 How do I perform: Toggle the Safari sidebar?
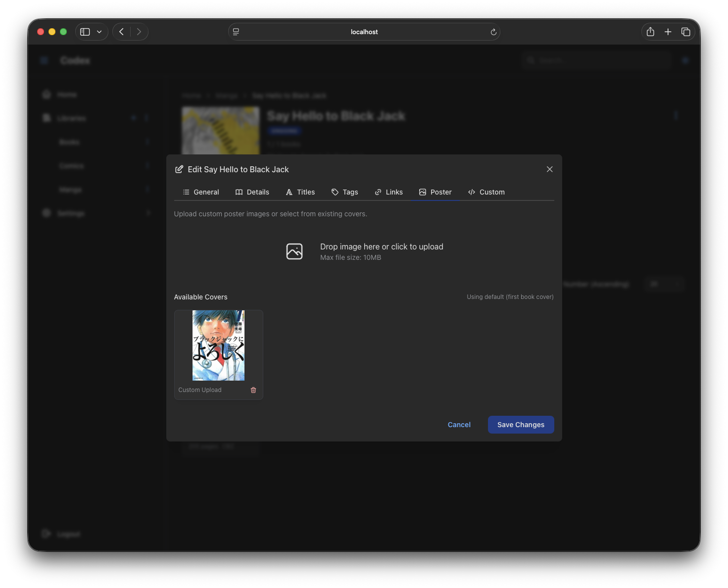tap(85, 32)
